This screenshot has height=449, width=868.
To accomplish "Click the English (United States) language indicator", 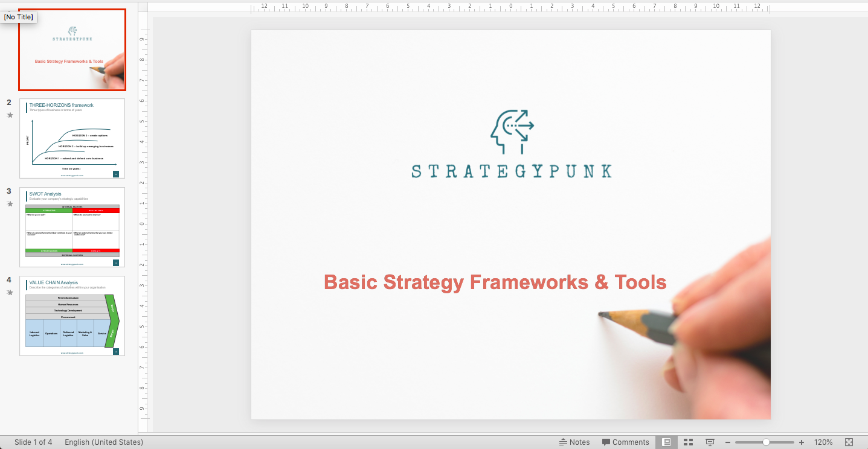I will [104, 442].
